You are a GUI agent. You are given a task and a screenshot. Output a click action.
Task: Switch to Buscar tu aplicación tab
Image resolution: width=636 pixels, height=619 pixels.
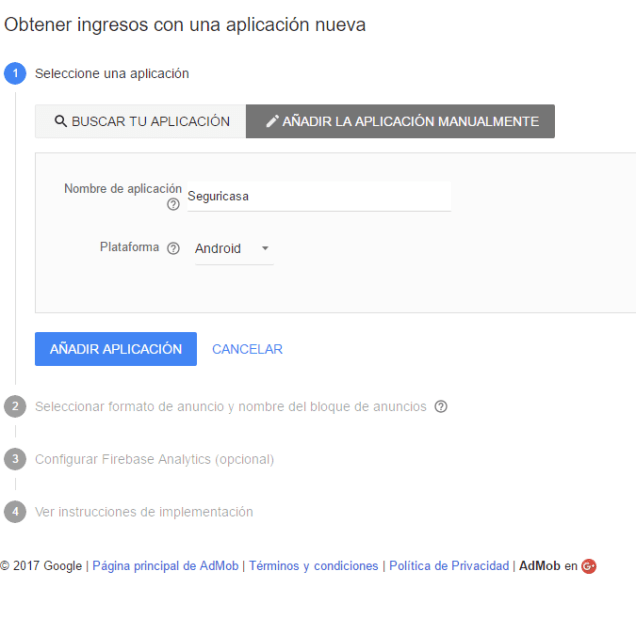(x=141, y=122)
